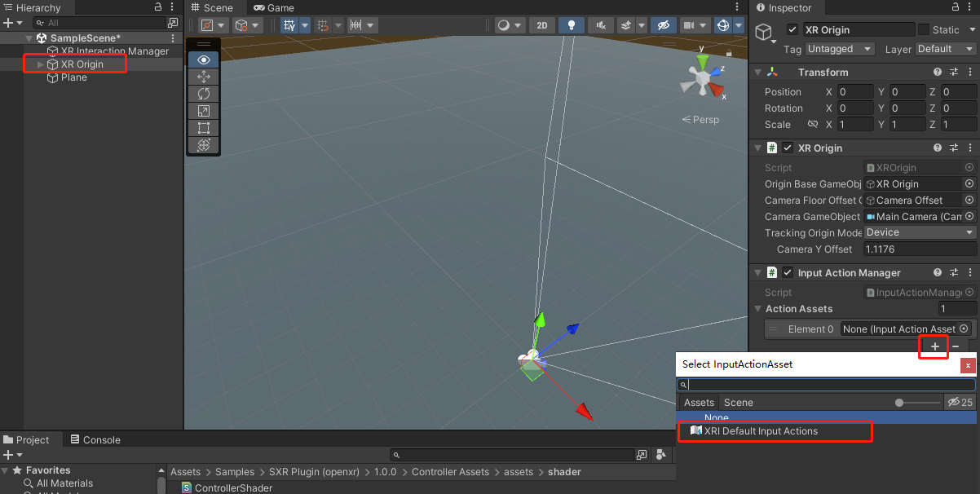This screenshot has width=980, height=494.
Task: Select the Scale tool in Scene overlay
Action: click(x=204, y=111)
